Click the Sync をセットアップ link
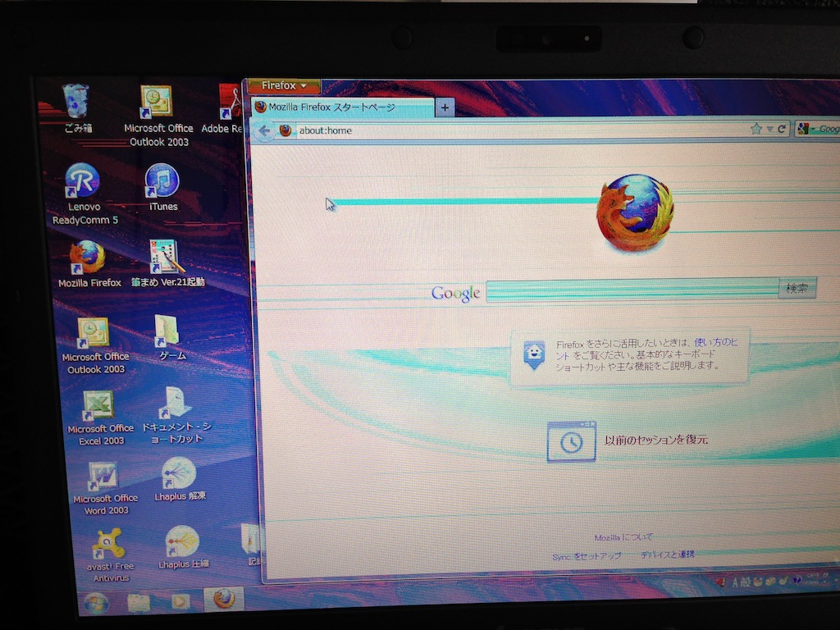 587,556
